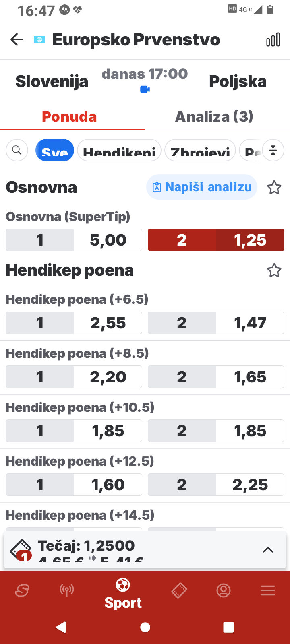This screenshot has height=644, width=290.
Task: Open the ticket icon in bottom navigation
Action: click(179, 590)
